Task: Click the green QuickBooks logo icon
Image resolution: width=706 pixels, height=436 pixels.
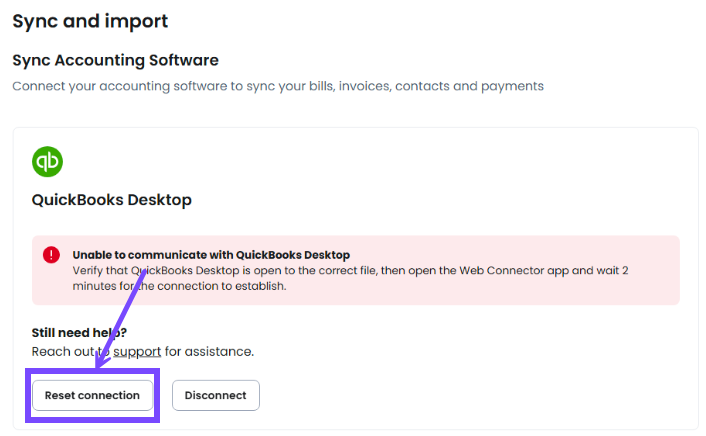Action: (x=48, y=162)
